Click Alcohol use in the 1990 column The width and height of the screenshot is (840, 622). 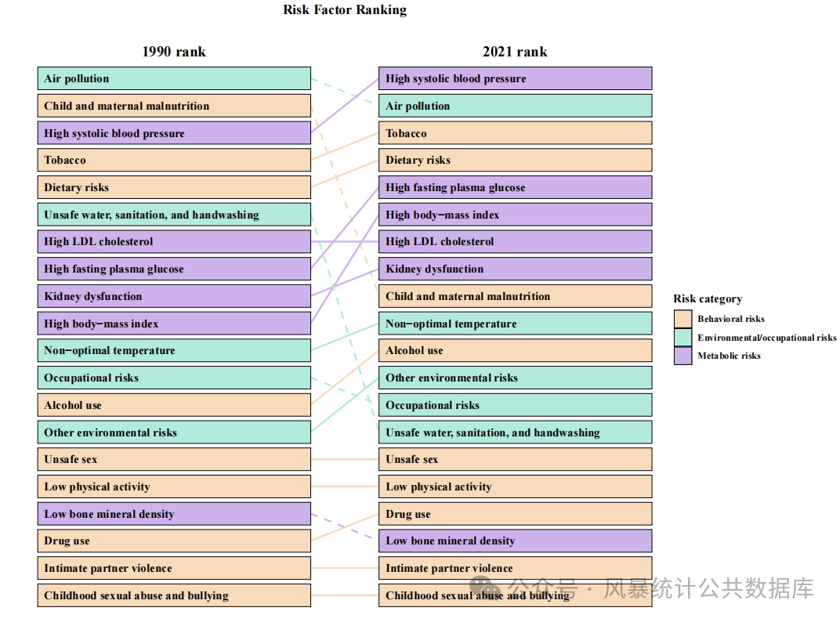pos(174,405)
